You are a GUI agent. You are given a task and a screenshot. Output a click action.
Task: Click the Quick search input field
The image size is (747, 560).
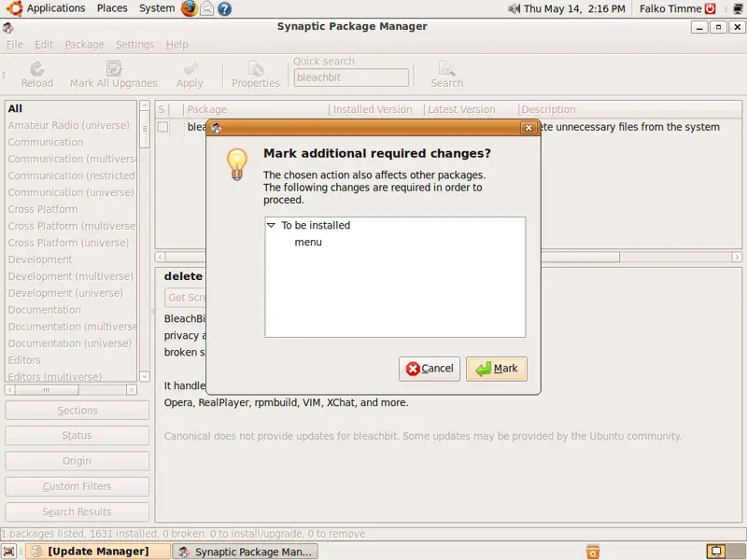tap(351, 77)
